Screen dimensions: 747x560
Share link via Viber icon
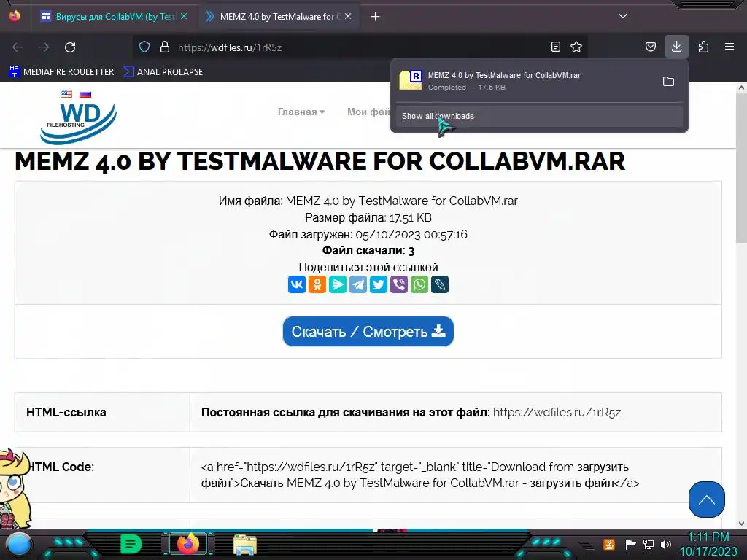click(x=399, y=284)
